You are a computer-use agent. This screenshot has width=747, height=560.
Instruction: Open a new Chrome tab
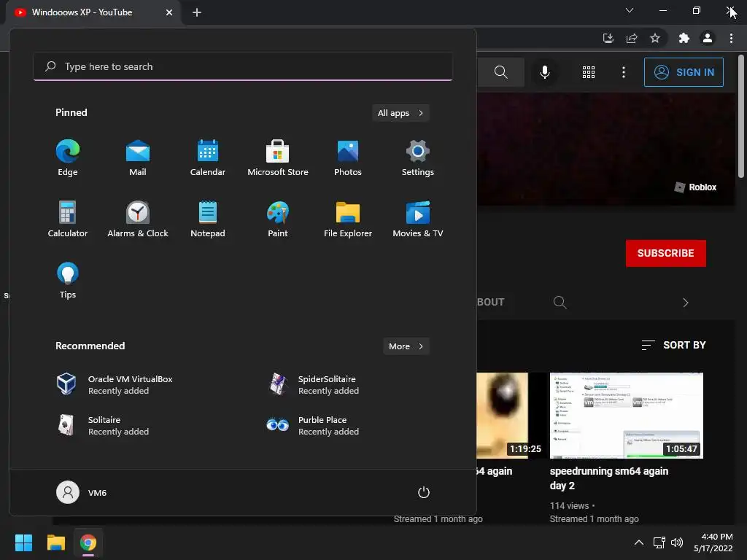click(197, 12)
